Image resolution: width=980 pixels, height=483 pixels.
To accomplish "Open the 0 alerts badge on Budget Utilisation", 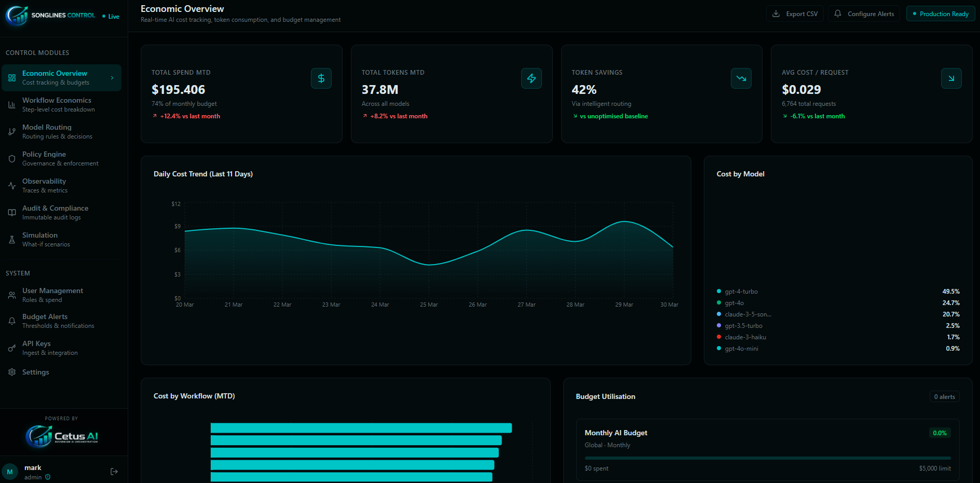I will (944, 396).
